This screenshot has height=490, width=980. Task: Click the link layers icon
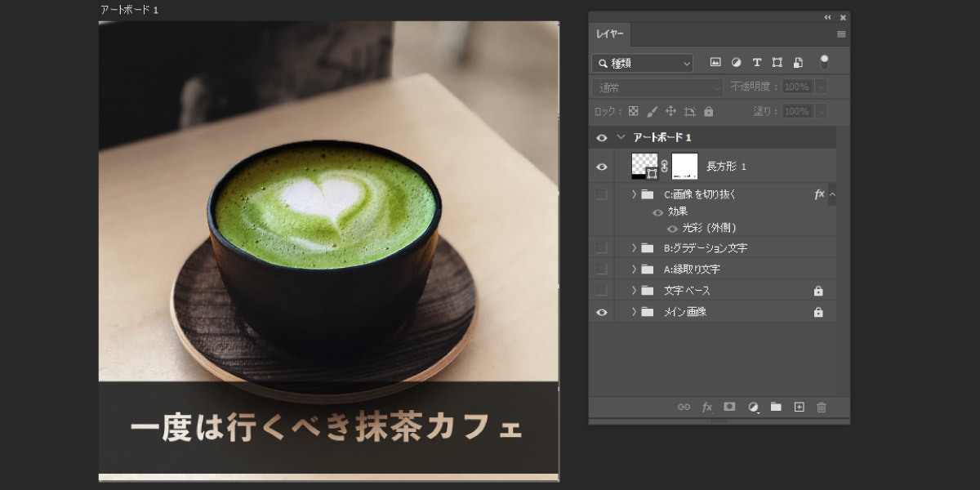(684, 407)
